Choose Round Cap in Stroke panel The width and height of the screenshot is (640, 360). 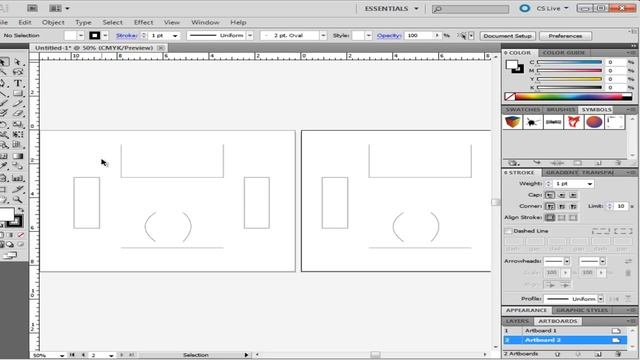click(x=562, y=195)
